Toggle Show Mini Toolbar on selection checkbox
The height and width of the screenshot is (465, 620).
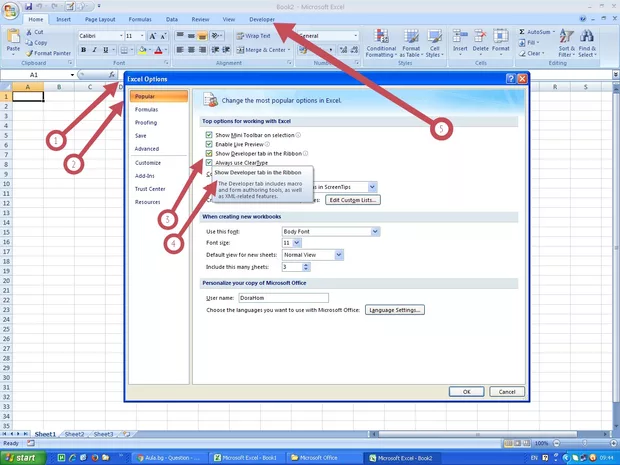click(209, 135)
